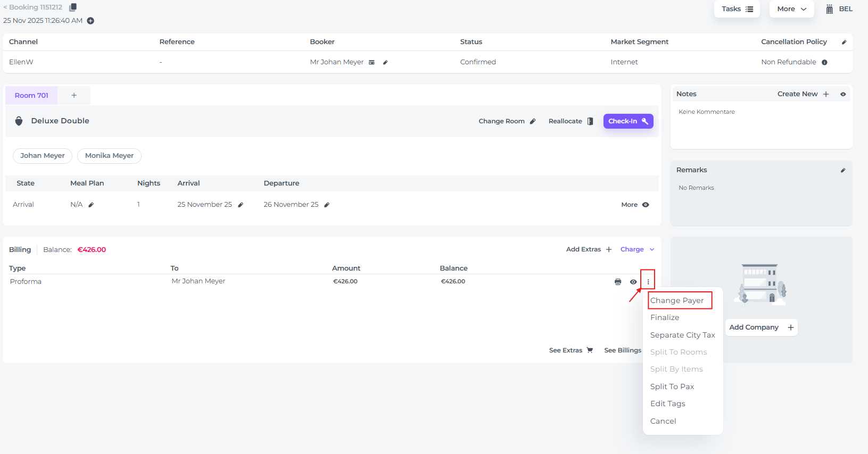Open the three-dot menu on the Proforma row
868x454 pixels.
coord(648,282)
